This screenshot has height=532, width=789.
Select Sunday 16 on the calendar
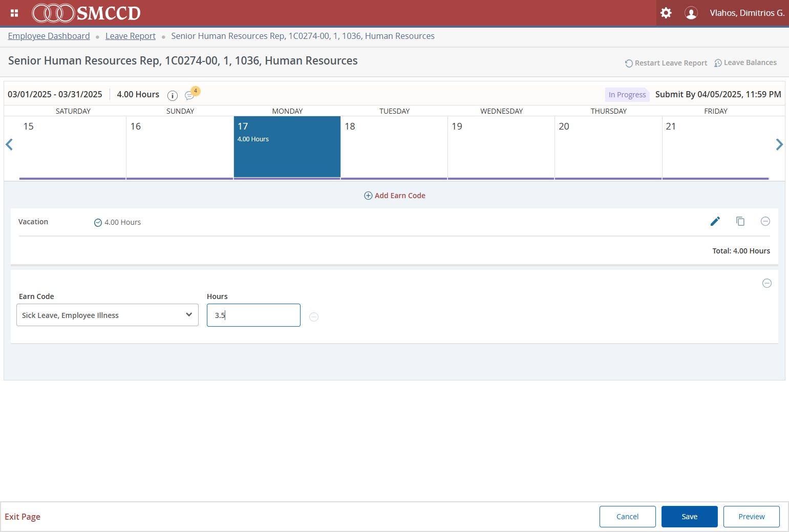[180, 147]
